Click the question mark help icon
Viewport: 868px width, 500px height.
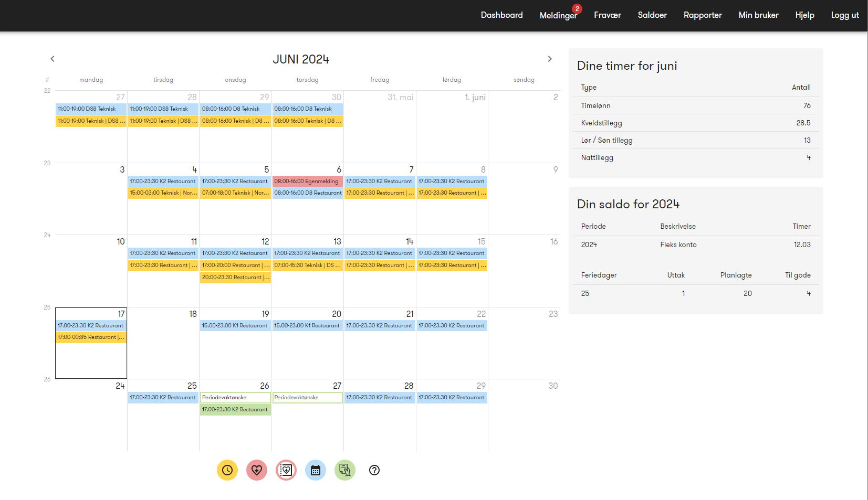374,470
